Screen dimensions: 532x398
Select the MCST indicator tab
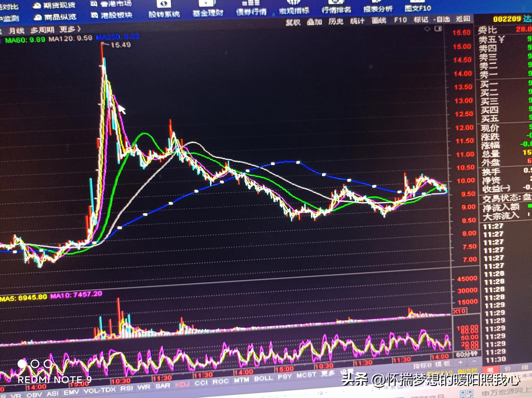[306, 375]
